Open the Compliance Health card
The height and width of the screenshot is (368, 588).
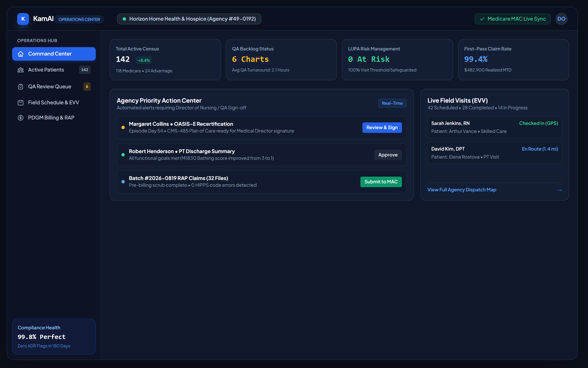click(x=54, y=337)
